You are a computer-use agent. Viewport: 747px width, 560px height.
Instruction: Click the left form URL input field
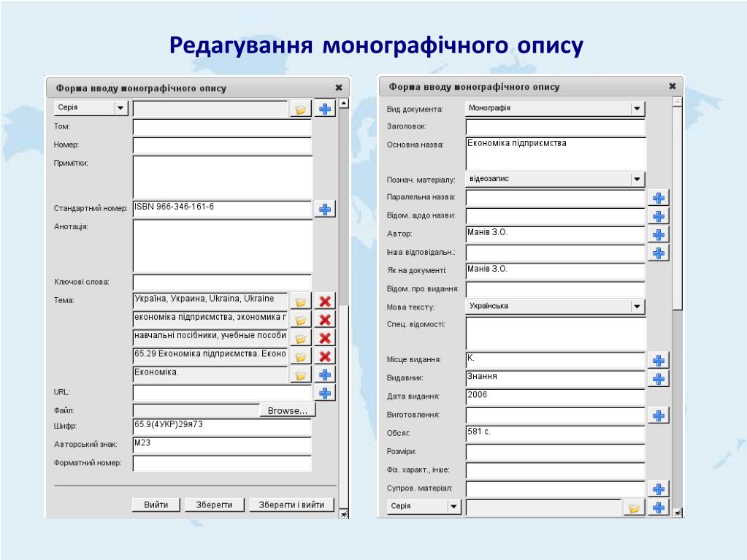[x=222, y=393]
